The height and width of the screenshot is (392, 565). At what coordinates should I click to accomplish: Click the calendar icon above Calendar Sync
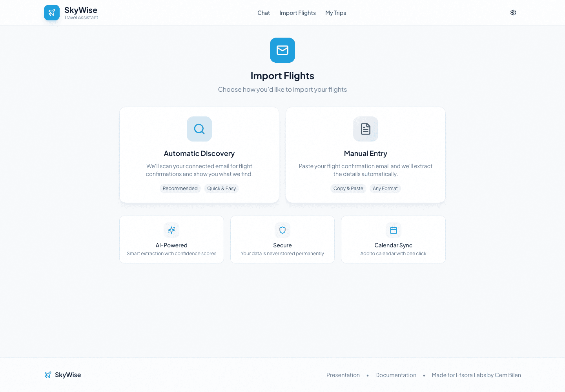[x=394, y=230]
